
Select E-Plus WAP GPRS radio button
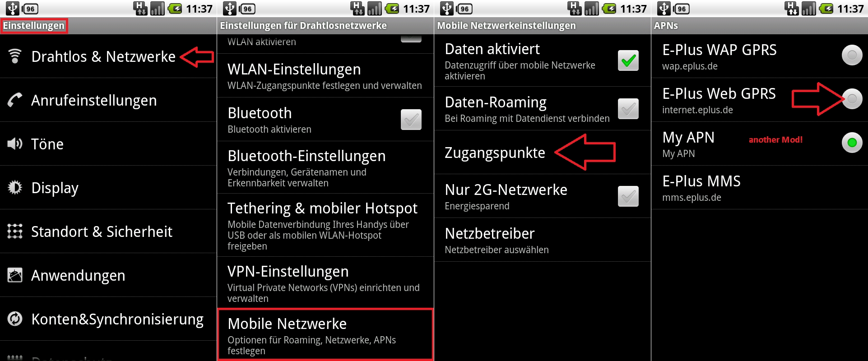[x=852, y=55]
